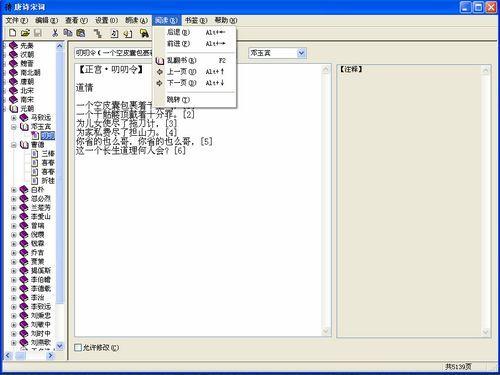The width and height of the screenshot is (500, 375).
Task: Select the 魏晋 dynasty in the tree
Action: click(x=27, y=63)
